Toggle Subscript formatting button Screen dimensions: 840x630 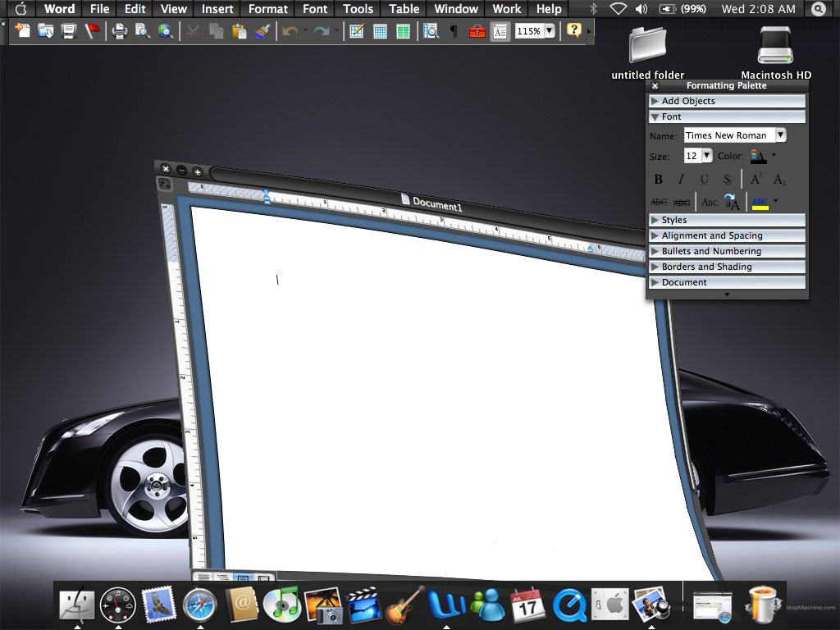779,180
